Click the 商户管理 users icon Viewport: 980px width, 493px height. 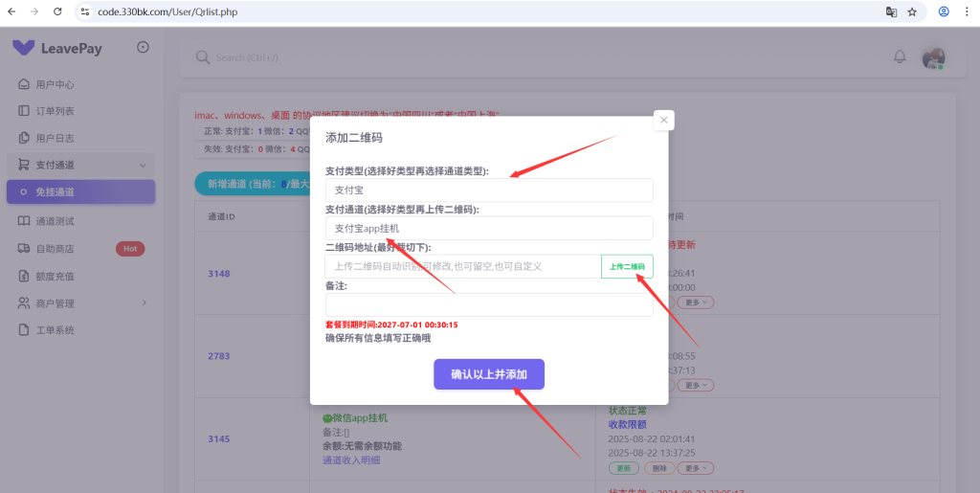pyautogui.click(x=24, y=303)
